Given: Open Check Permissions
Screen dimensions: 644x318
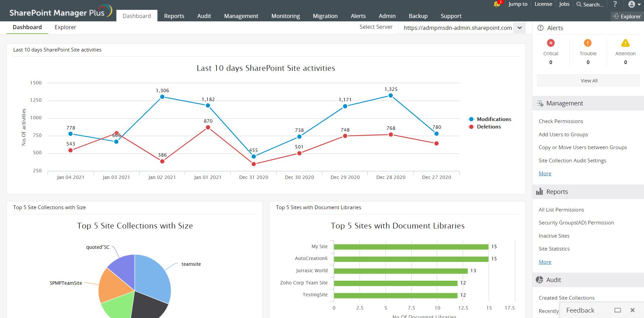Looking at the screenshot, I should coord(561,121).
